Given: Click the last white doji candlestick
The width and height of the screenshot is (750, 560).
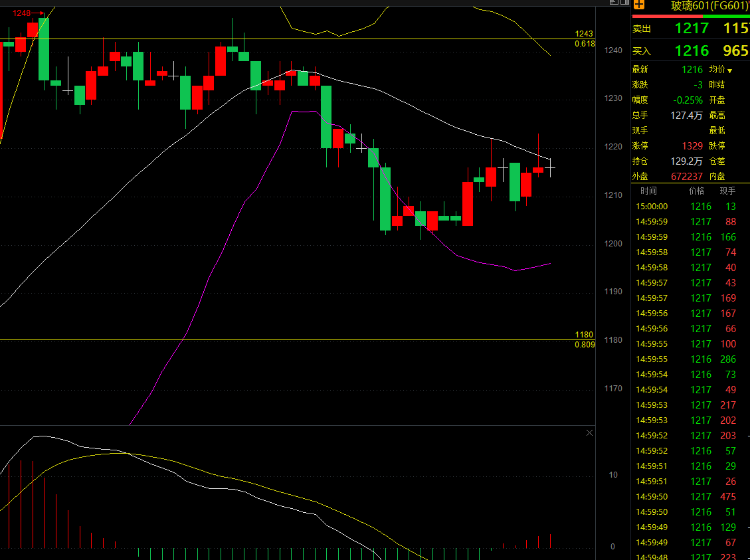Looking at the screenshot, I should 551,168.
